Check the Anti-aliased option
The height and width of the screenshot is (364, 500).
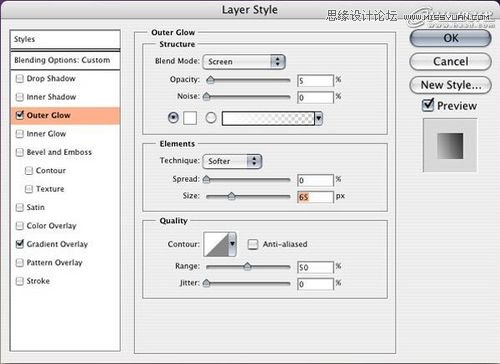click(x=253, y=244)
